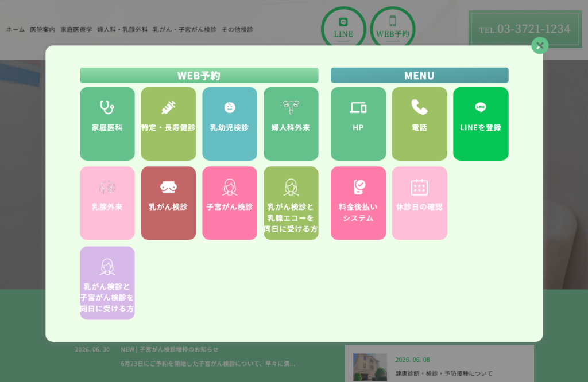Tap the LINEを登録 green tile
This screenshot has width=588, height=382.
[x=481, y=124]
